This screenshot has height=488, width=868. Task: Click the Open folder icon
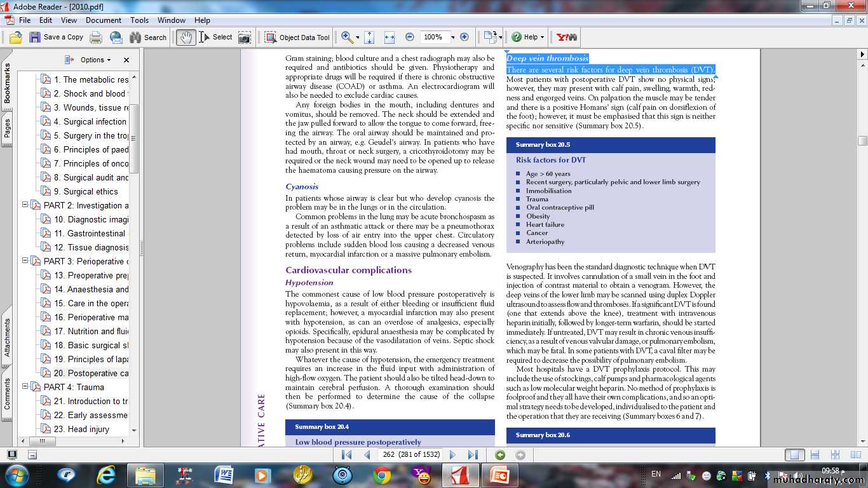[16, 37]
